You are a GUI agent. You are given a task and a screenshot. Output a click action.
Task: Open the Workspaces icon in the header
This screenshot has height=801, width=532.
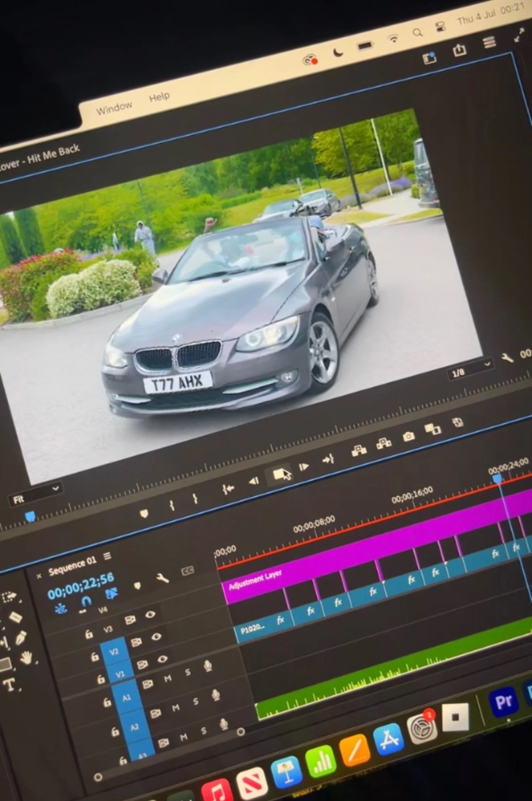(x=429, y=58)
